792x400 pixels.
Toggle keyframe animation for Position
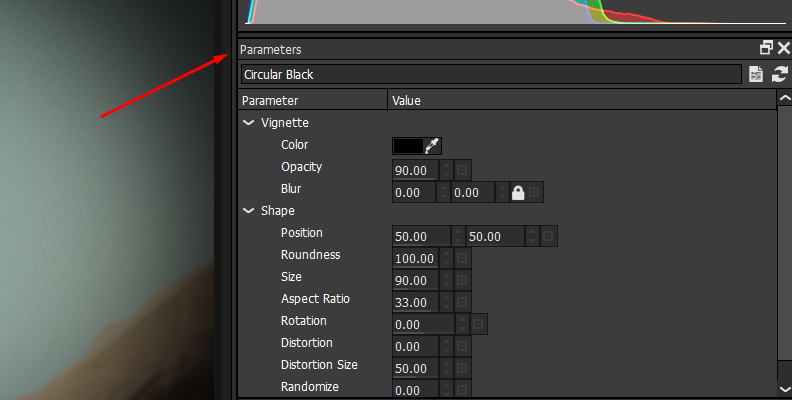tap(548, 236)
